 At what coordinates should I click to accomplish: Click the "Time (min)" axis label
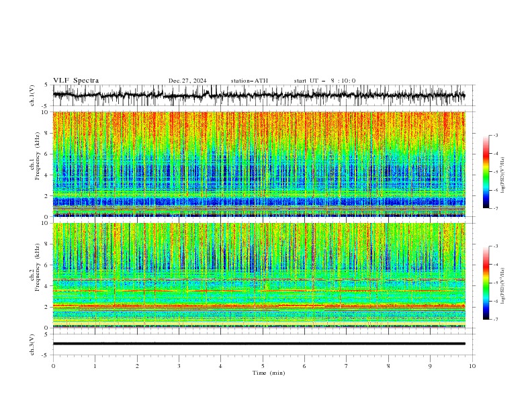[x=269, y=373]
